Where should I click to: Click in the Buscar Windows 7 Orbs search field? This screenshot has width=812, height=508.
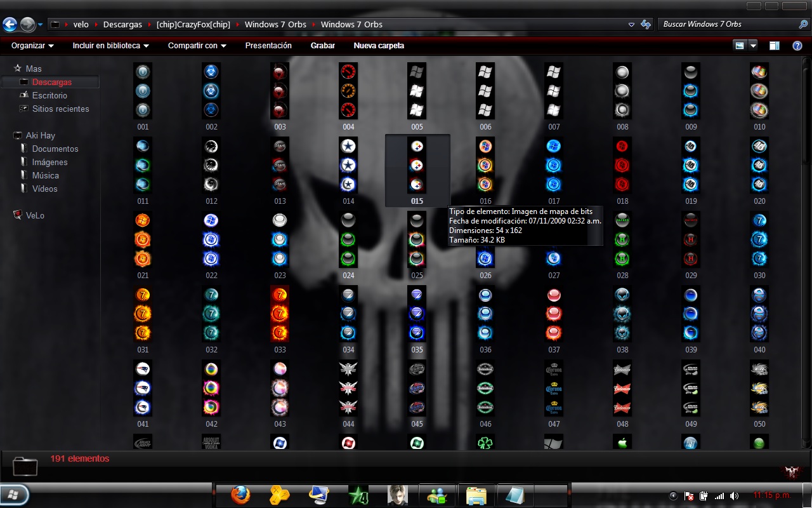[728, 24]
